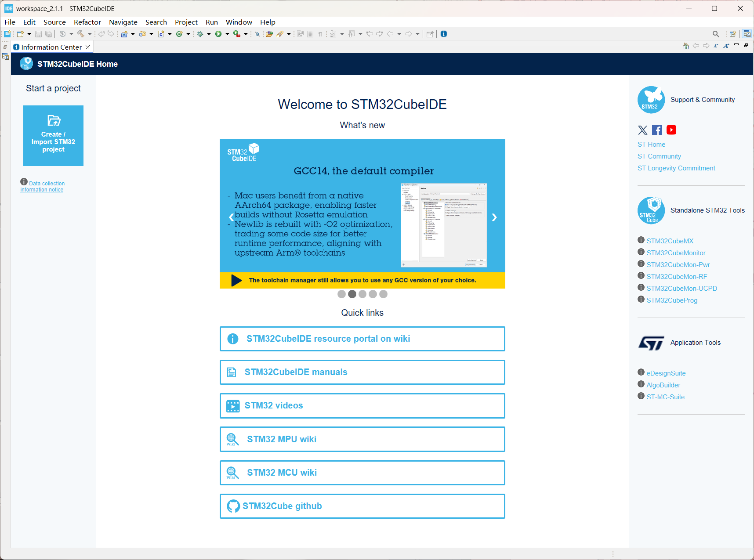Viewport: 754px width, 560px height.
Task: Open the Window menu
Action: point(239,22)
